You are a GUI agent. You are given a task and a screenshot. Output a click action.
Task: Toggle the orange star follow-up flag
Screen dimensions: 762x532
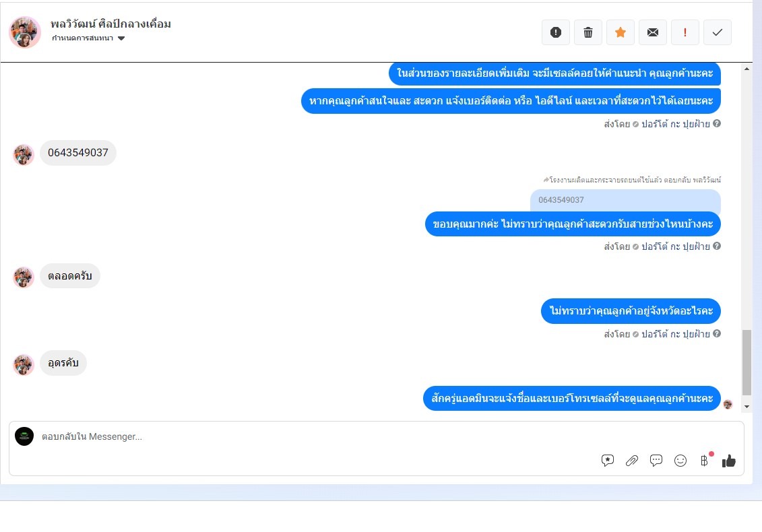point(620,32)
